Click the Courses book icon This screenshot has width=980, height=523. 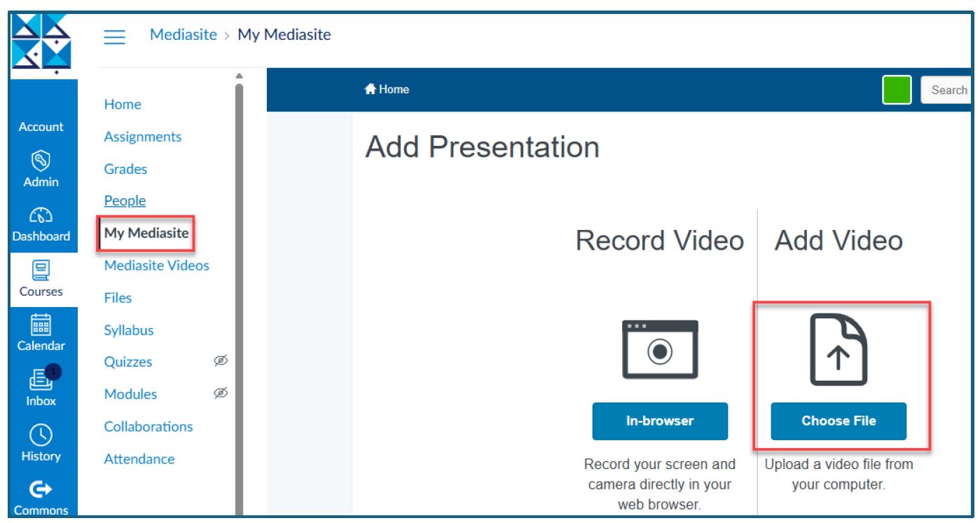pyautogui.click(x=41, y=270)
